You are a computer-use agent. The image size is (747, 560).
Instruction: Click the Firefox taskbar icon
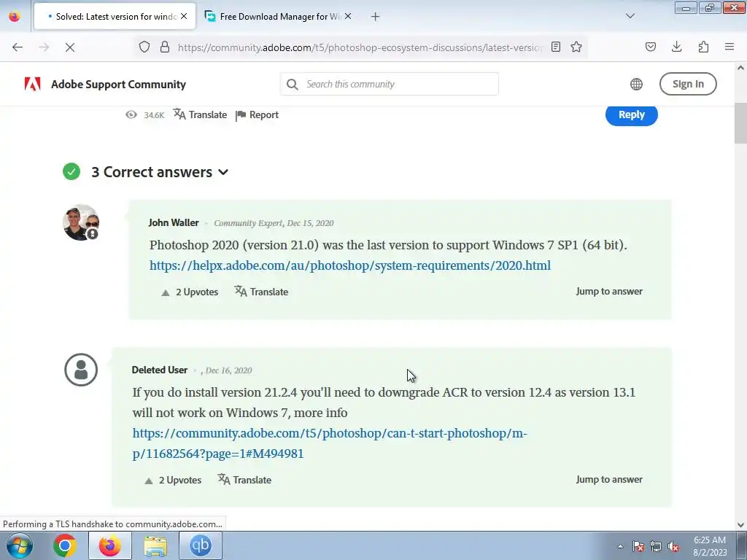click(x=110, y=545)
